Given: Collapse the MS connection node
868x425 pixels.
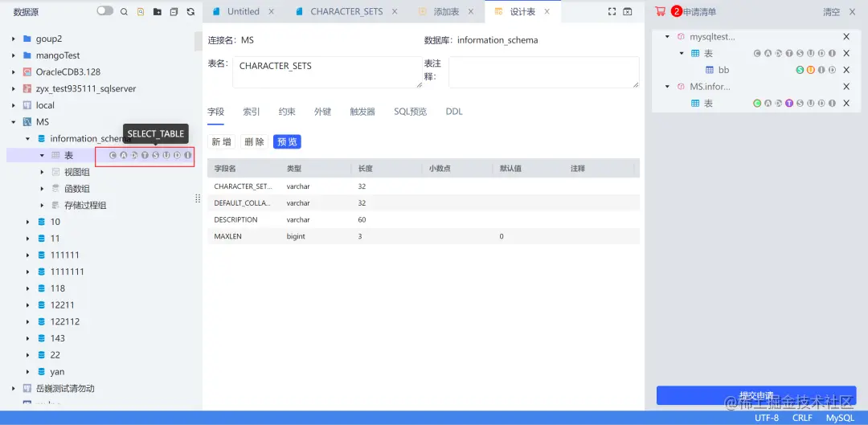Looking at the screenshot, I should point(14,122).
